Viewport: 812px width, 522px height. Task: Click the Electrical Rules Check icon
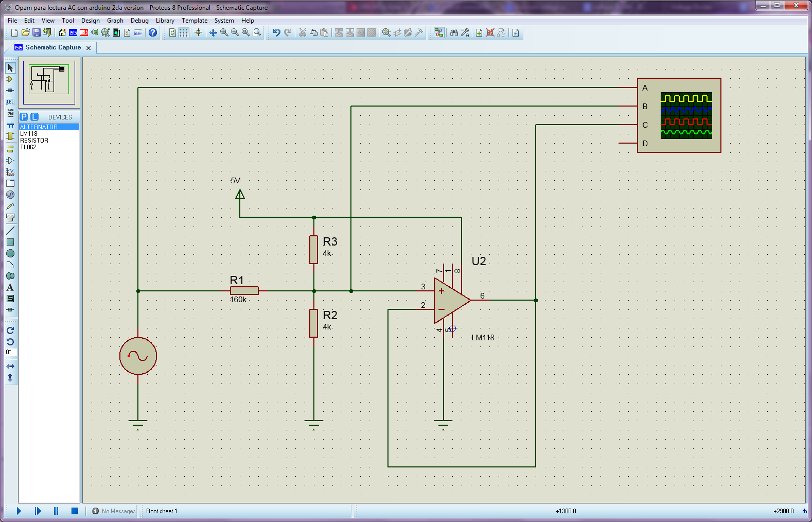[x=516, y=32]
